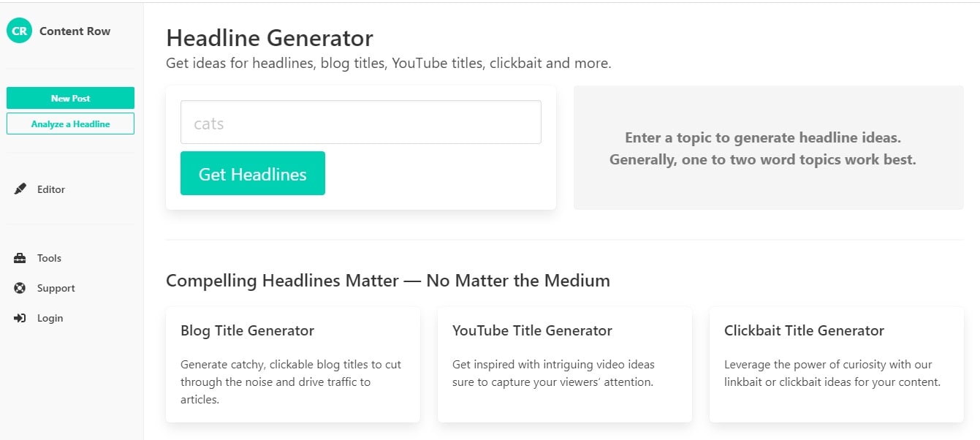
Task: Open the Blog Title Generator heading
Action: click(x=247, y=330)
